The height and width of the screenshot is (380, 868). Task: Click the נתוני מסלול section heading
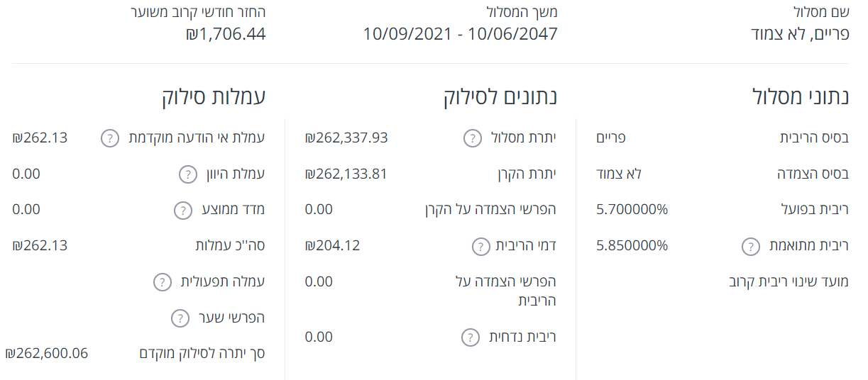click(x=800, y=97)
